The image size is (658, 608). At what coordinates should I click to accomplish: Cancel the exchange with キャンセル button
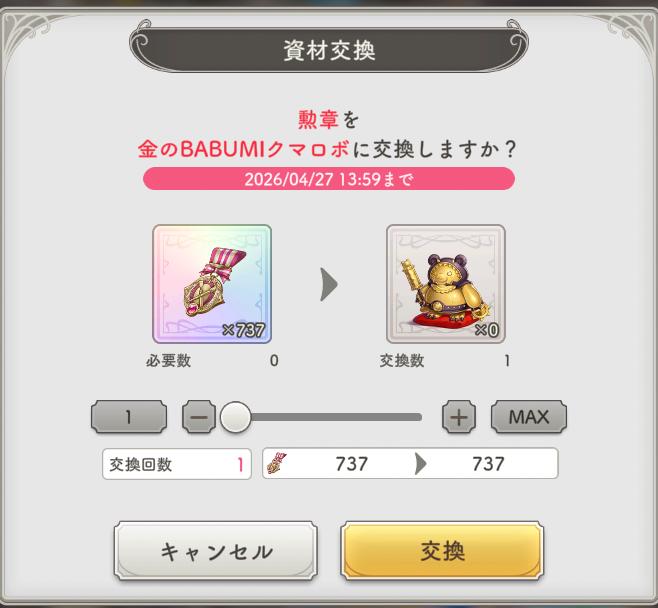pos(216,551)
